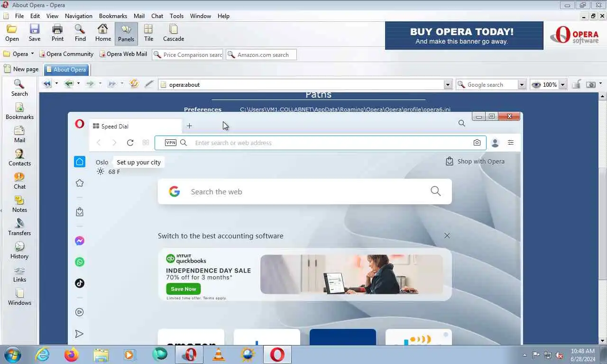Click the Amazon.com search field

coord(261,55)
